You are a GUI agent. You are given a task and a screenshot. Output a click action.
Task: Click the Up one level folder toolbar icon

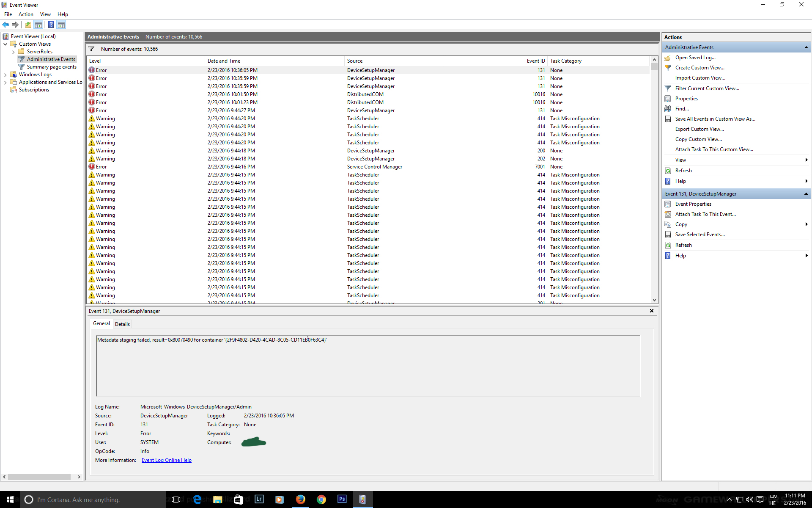(x=28, y=25)
